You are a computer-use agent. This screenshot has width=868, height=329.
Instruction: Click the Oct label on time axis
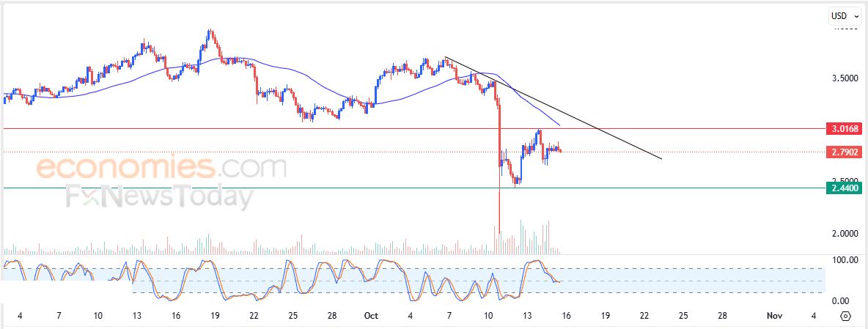[x=372, y=316]
